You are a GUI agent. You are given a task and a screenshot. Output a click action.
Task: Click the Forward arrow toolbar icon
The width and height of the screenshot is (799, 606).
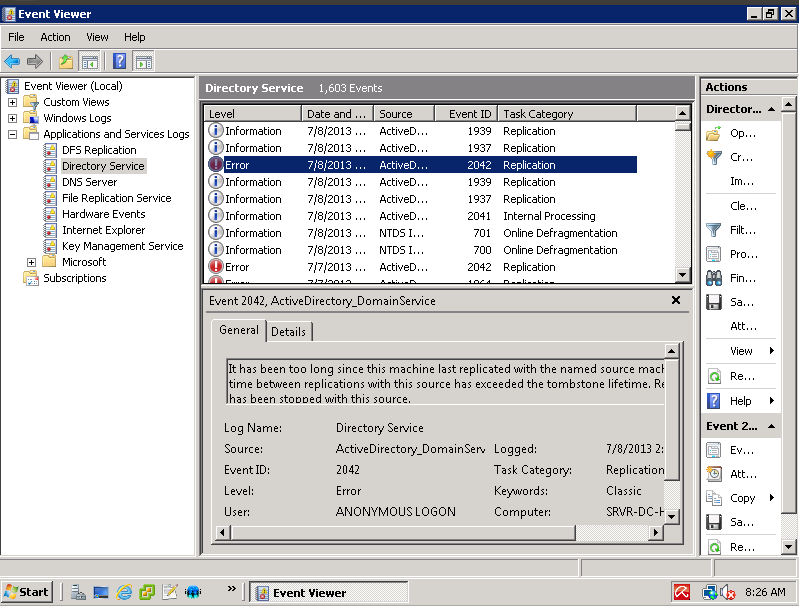[35, 62]
